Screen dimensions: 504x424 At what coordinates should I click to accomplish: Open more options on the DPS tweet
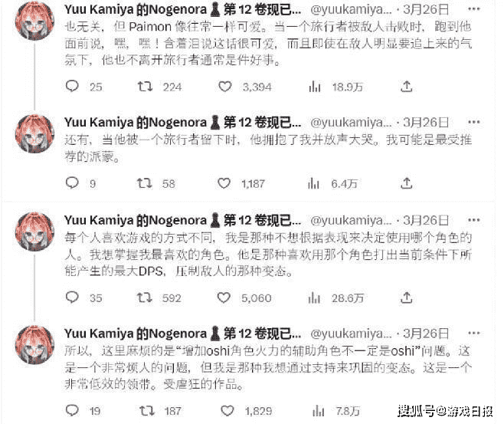pyautogui.click(x=474, y=220)
